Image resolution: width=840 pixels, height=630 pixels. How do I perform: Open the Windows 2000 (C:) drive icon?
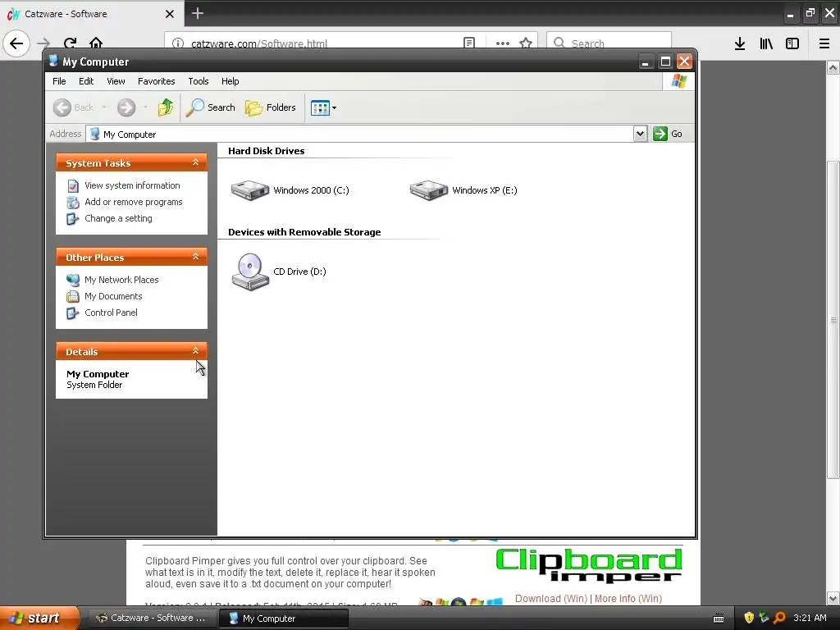click(x=249, y=190)
